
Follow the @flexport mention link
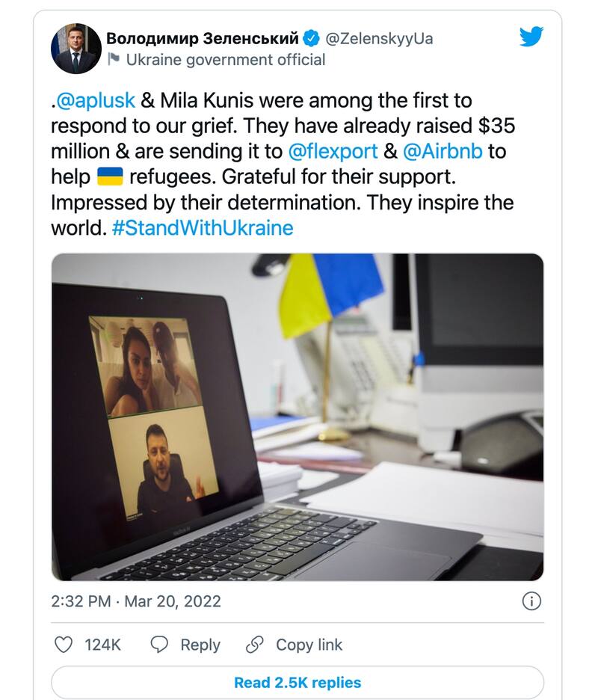pos(333,151)
